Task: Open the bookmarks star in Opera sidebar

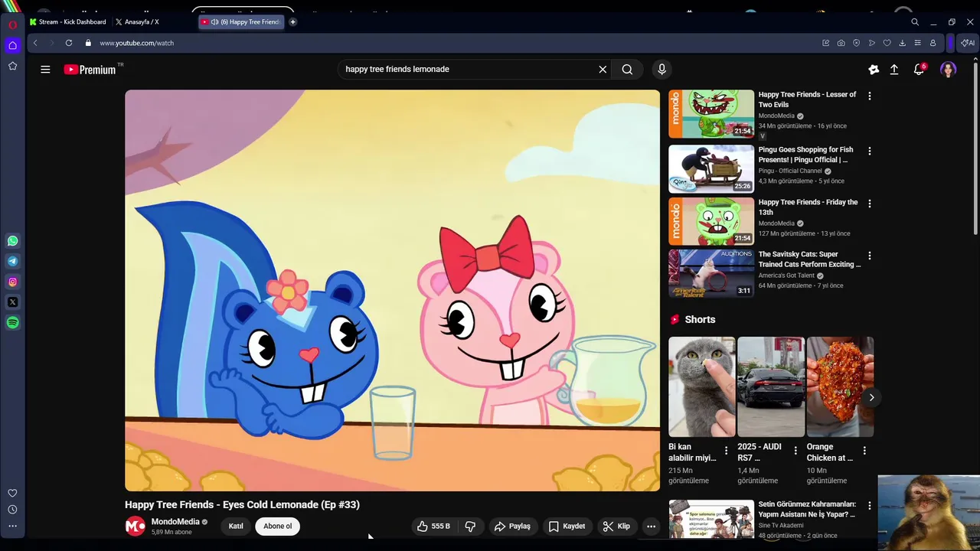Action: (12, 67)
